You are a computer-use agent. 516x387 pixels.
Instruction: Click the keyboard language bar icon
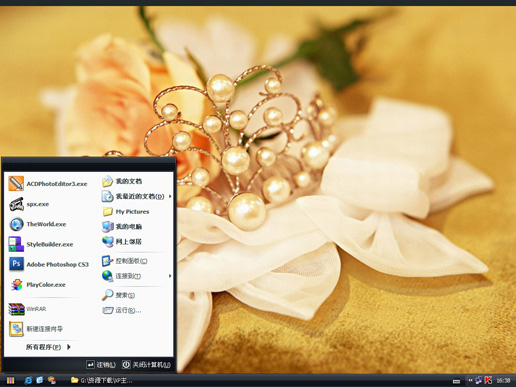[457, 381]
